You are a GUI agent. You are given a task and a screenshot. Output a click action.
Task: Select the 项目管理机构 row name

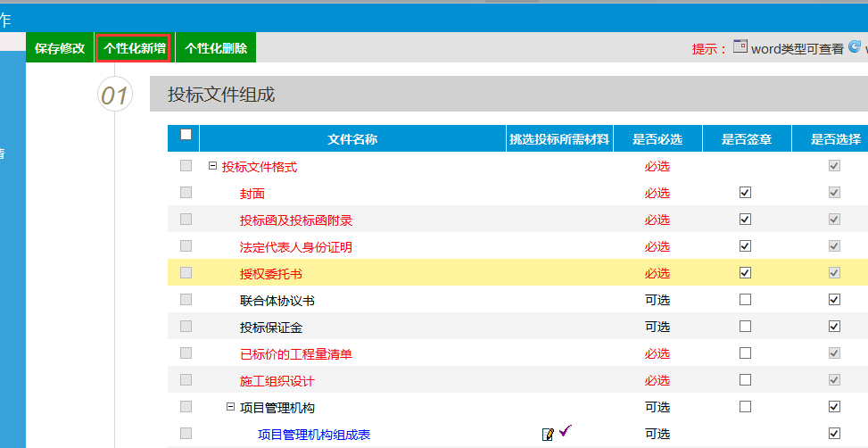tap(277, 408)
